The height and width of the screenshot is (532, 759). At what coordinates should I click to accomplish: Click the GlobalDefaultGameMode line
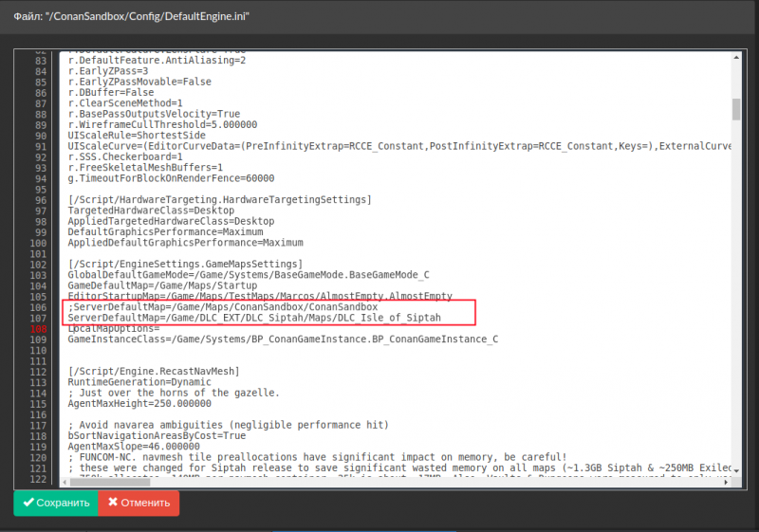[249, 275]
